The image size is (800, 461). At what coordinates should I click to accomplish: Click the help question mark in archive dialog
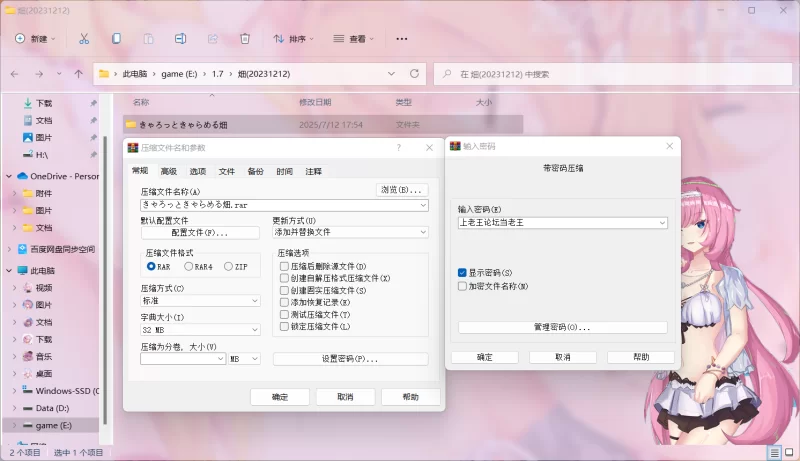(399, 147)
